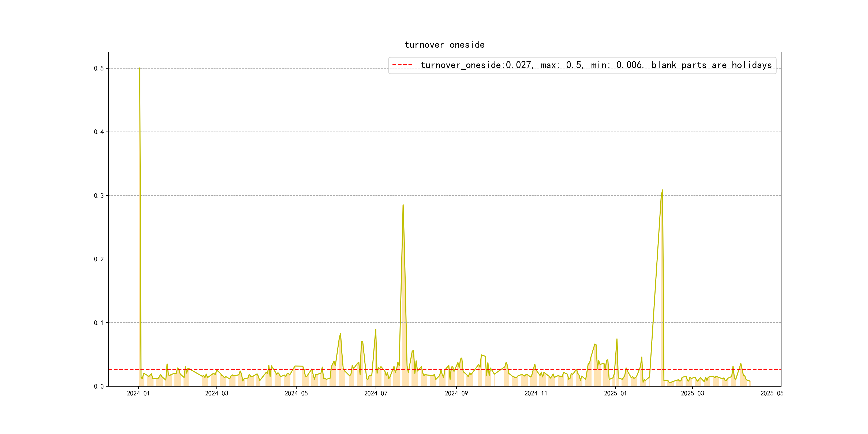Select the 2024-03 x-axis date label
Viewport: 868px width, 434px height.
pos(217,393)
